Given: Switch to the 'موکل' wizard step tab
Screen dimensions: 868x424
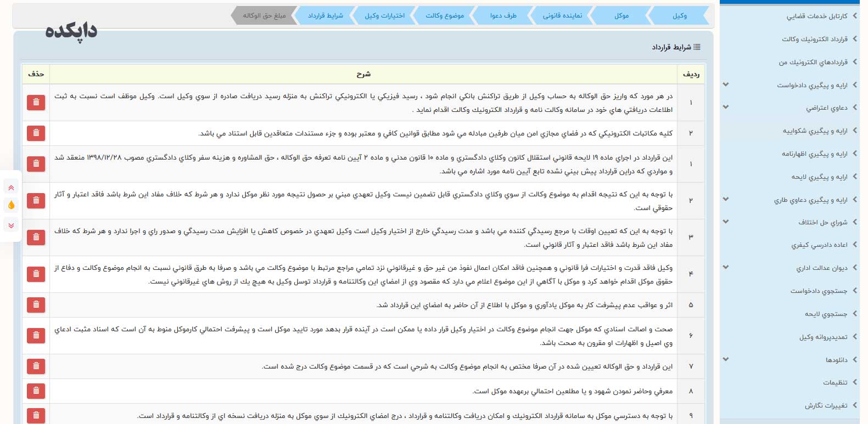Looking at the screenshot, I should [x=621, y=15].
